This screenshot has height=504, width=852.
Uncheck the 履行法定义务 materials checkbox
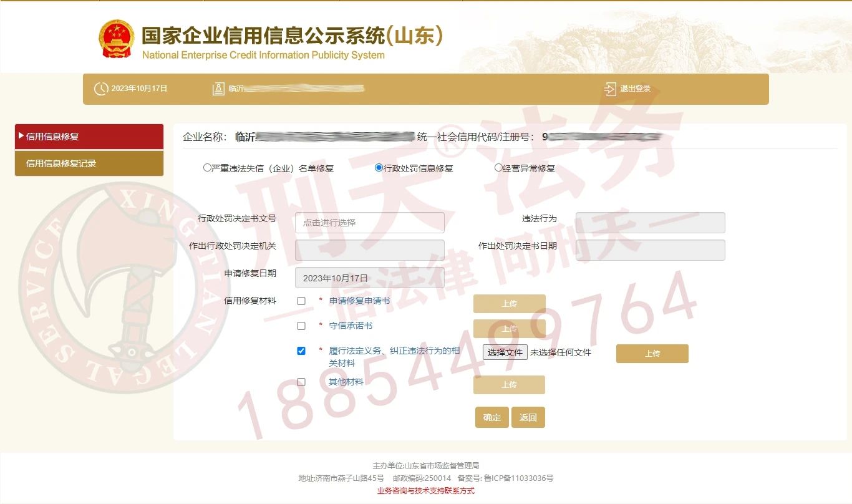301,351
